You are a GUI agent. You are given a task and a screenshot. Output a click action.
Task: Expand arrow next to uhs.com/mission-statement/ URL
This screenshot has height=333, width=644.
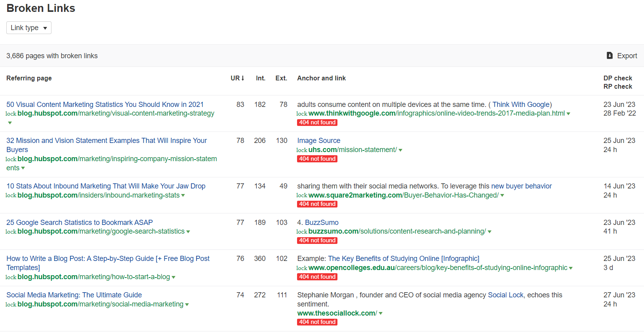coord(400,150)
